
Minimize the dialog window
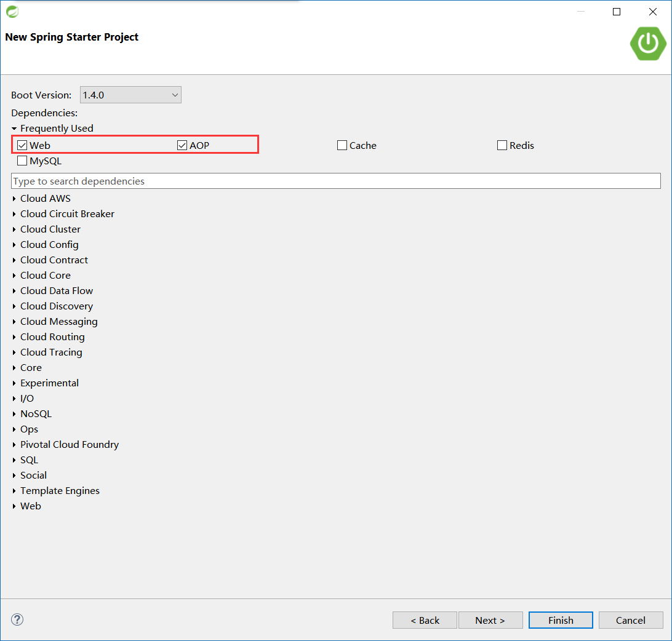click(x=581, y=12)
